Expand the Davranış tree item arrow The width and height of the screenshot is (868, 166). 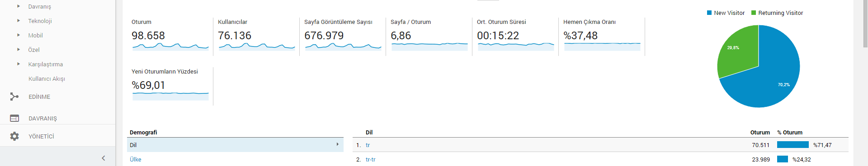[19, 6]
